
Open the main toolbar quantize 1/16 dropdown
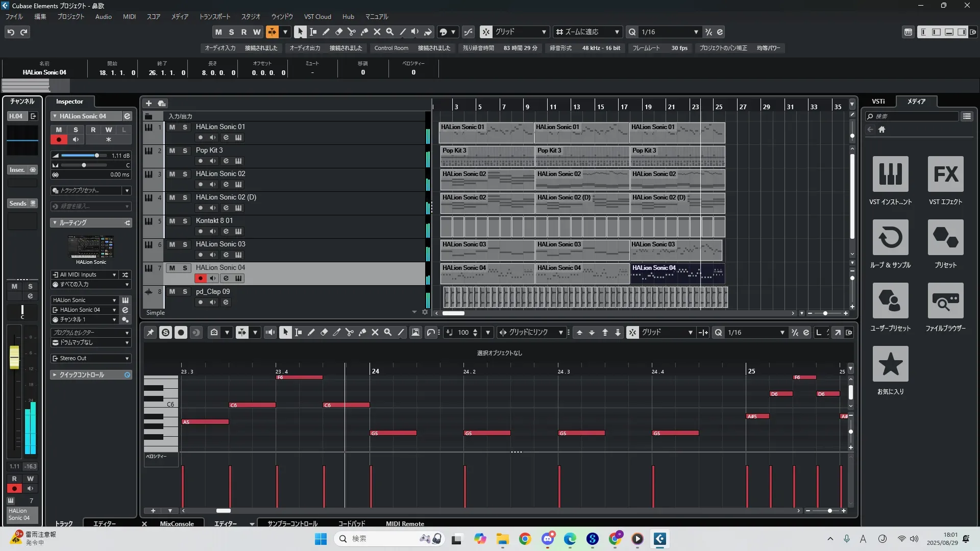tap(696, 32)
